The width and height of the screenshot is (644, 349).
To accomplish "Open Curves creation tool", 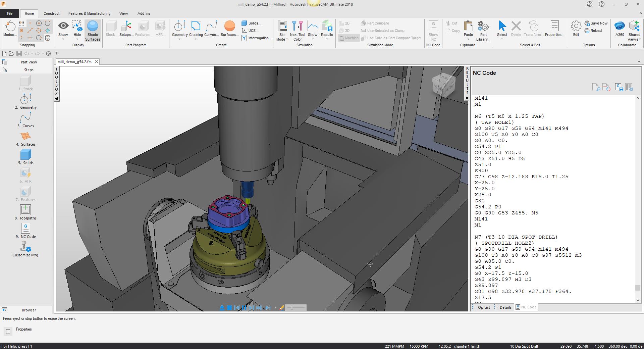I will [x=211, y=29].
